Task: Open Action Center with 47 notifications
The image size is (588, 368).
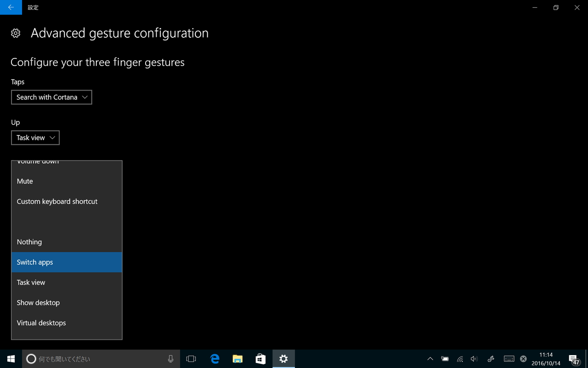Action: pos(574,359)
